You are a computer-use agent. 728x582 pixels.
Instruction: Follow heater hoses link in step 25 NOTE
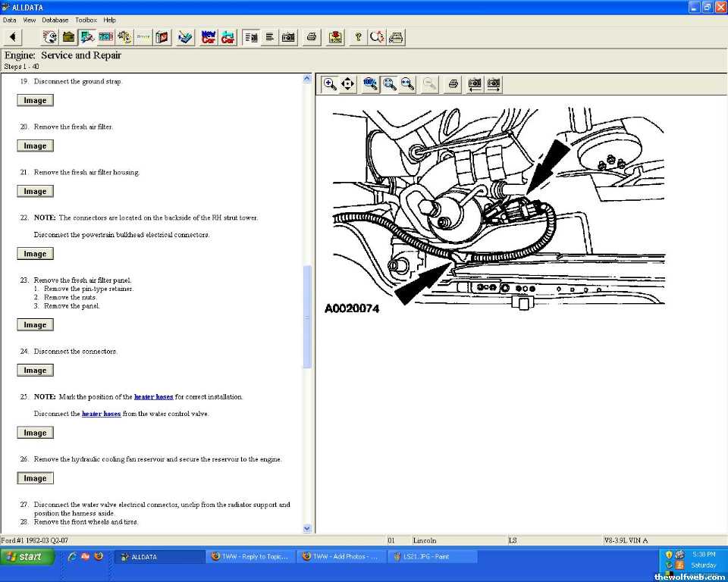point(153,396)
